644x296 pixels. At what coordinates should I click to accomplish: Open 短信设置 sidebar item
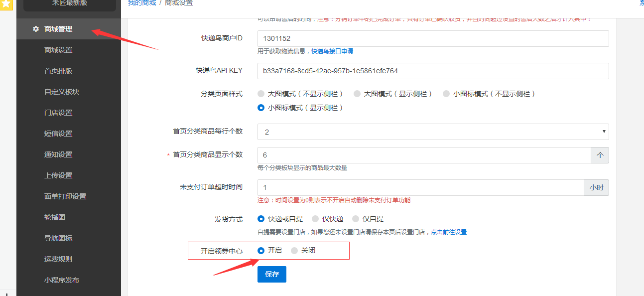click(58, 134)
